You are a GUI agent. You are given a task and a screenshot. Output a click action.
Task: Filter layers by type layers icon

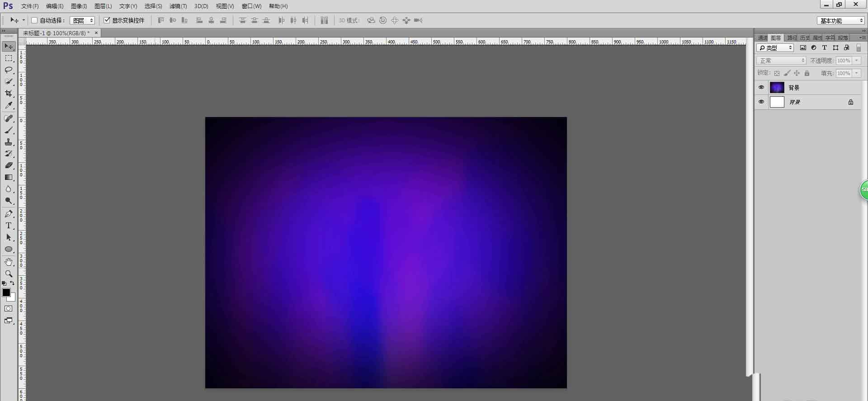(x=825, y=47)
